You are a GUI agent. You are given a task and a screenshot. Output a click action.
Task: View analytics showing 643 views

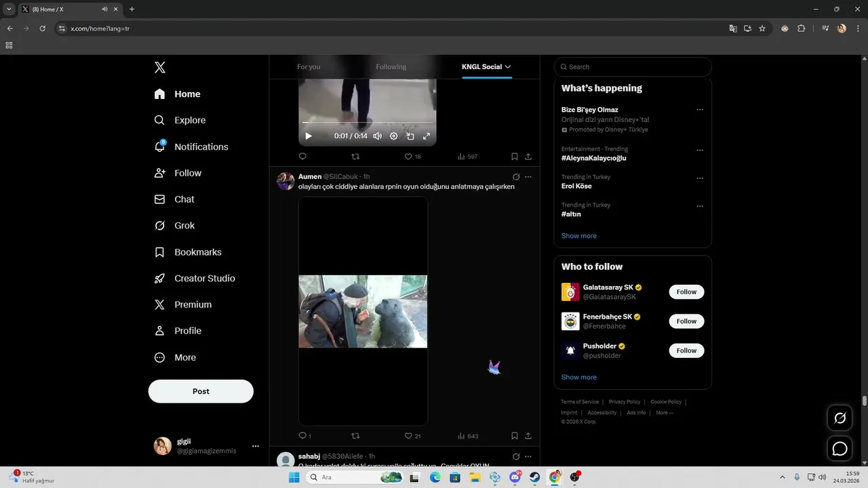467,436
